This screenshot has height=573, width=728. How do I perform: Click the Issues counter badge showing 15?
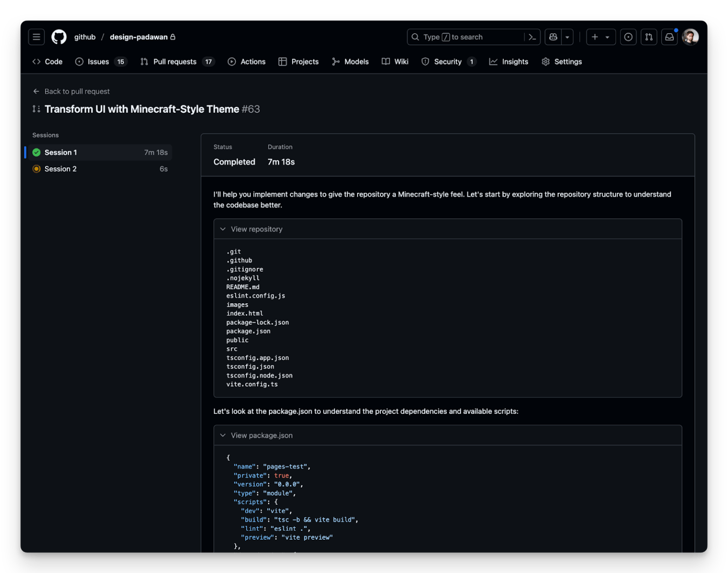[120, 62]
